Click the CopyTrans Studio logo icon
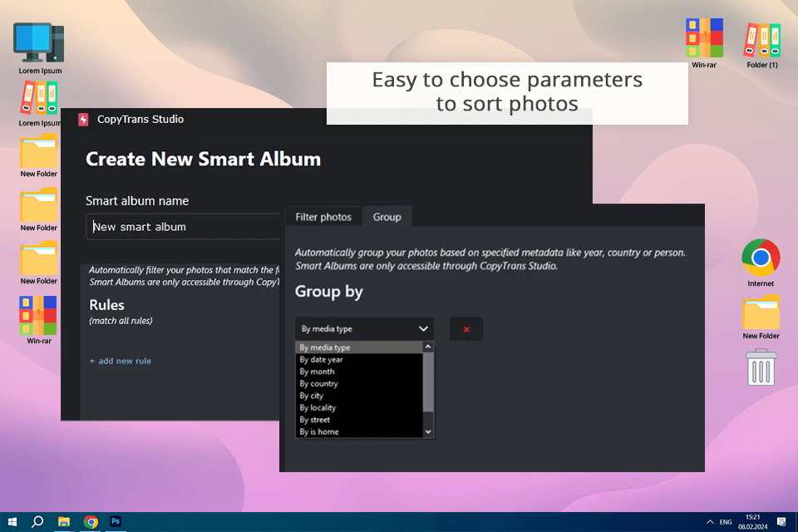Viewport: 798px width, 532px height. coord(83,120)
